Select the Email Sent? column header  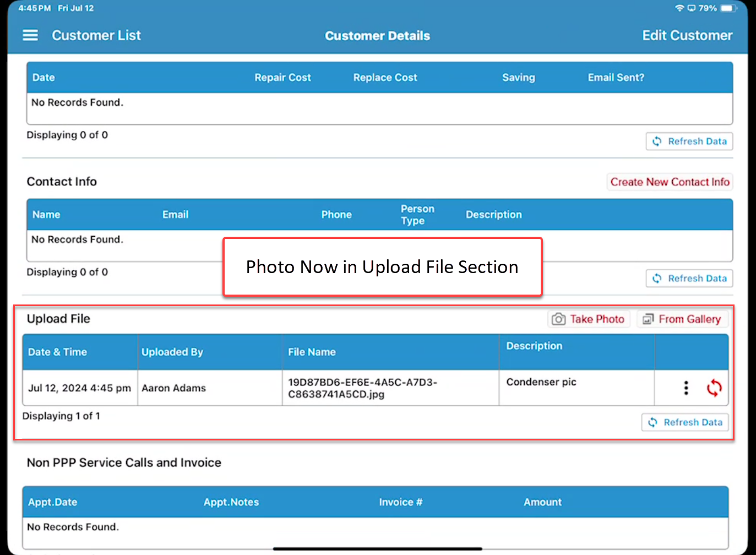click(616, 78)
